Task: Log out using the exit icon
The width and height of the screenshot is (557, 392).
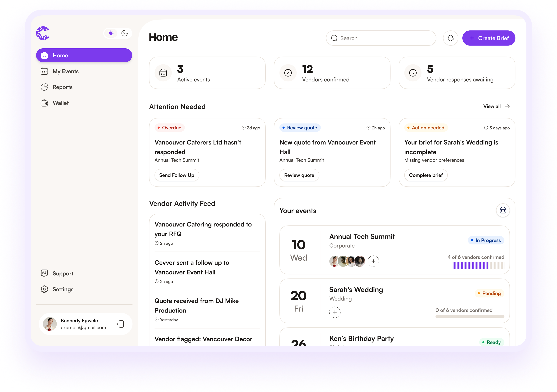Action: coord(120,324)
